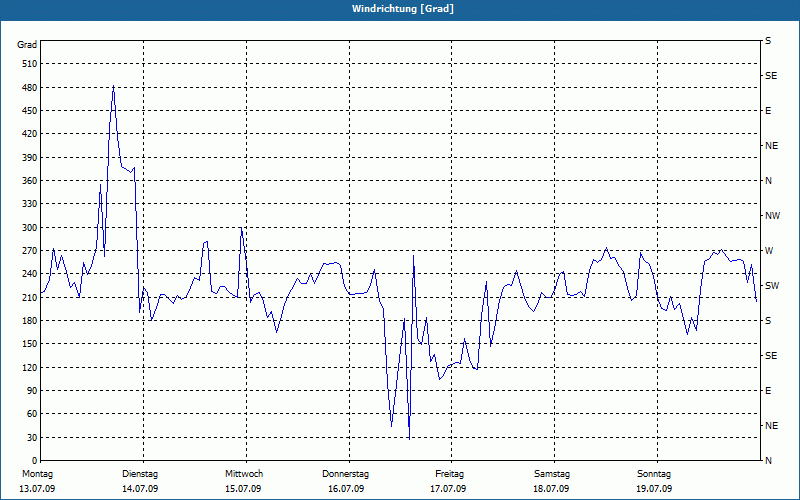This screenshot has width=800, height=500.
Task: Click the 180 degree axis label
Action: (30, 320)
